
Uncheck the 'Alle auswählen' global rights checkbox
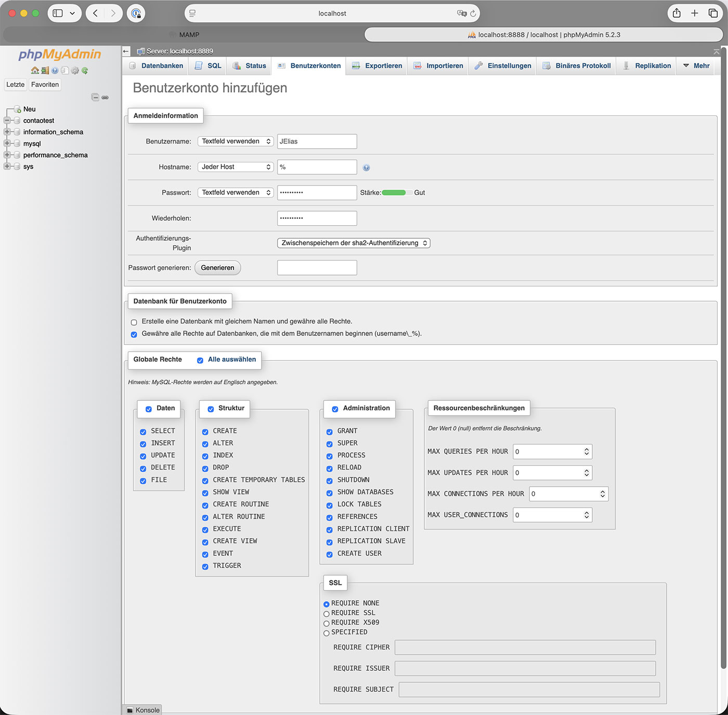(200, 360)
